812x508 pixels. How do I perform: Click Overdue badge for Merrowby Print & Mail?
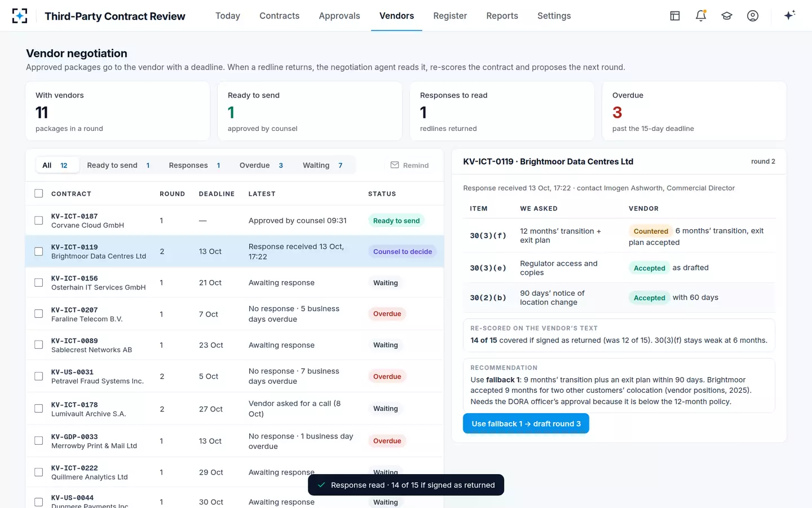pyautogui.click(x=387, y=441)
